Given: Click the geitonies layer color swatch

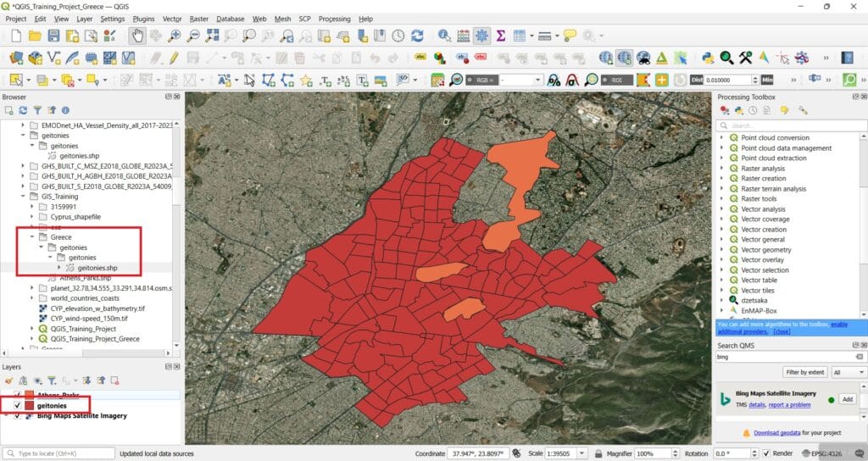Looking at the screenshot, I should click(30, 406).
